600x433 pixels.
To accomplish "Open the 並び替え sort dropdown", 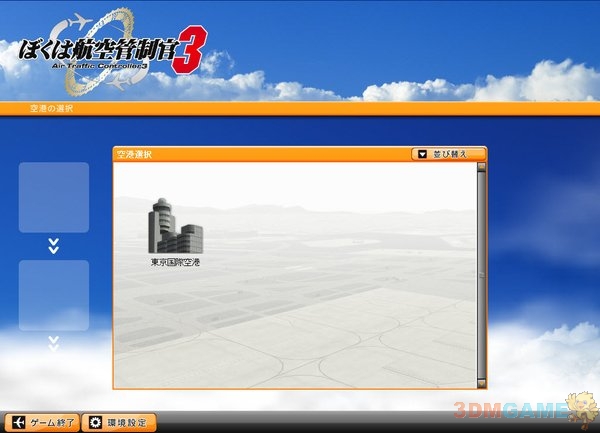I will coord(448,154).
